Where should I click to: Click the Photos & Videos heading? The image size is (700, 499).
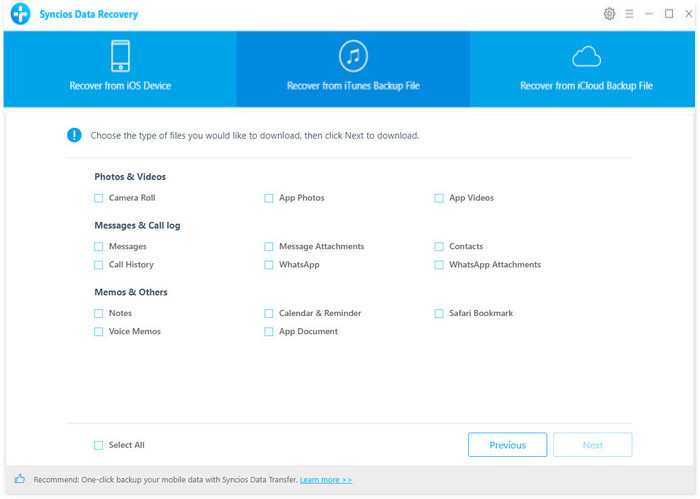(x=130, y=177)
